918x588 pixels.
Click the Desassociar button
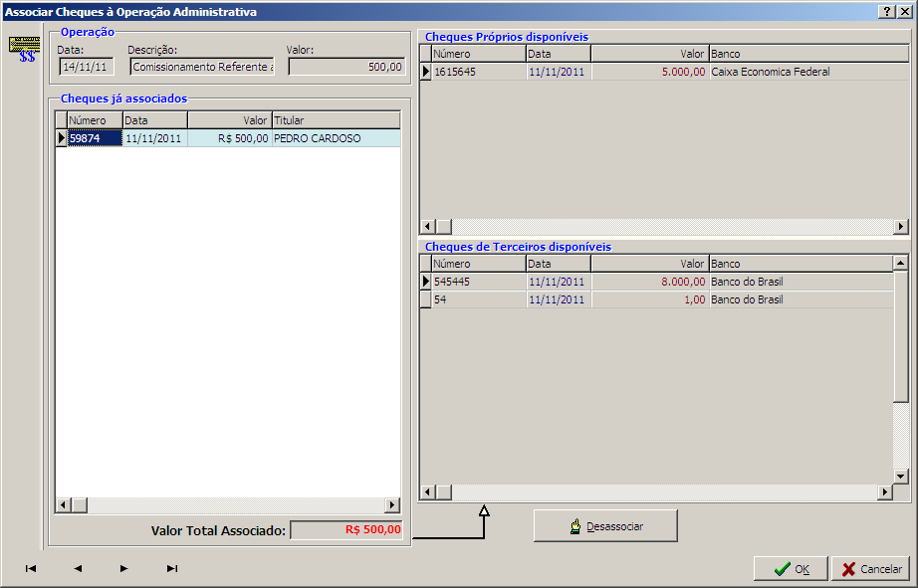click(x=605, y=526)
